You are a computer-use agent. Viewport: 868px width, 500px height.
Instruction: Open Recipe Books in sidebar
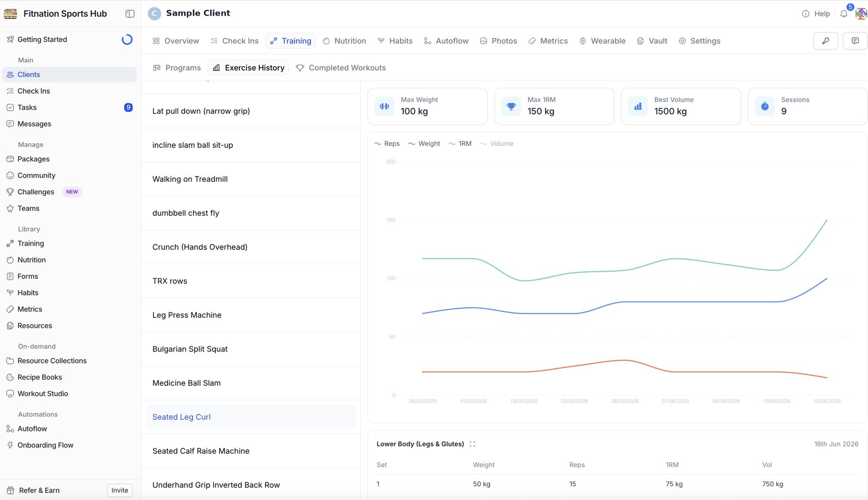pyautogui.click(x=69, y=377)
